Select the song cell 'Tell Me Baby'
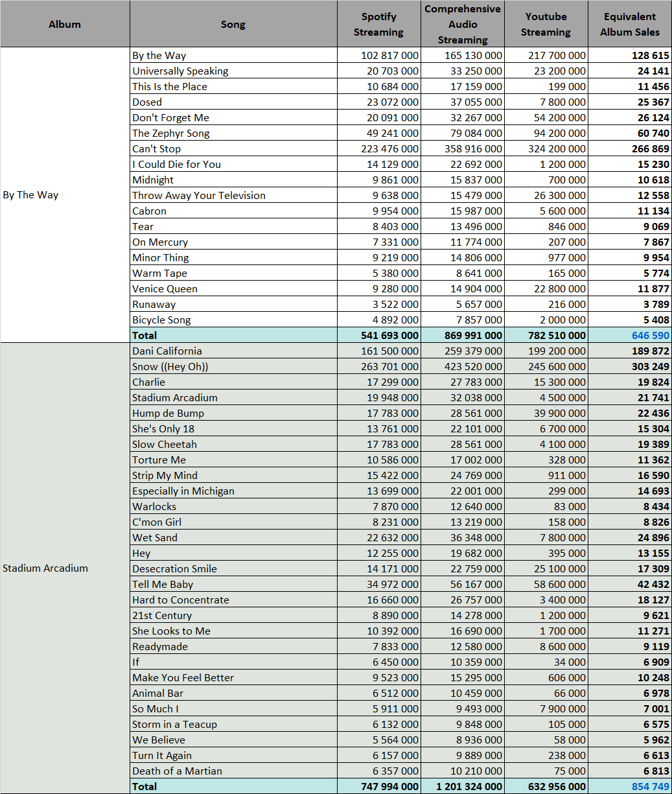The image size is (672, 794). pyautogui.click(x=233, y=584)
